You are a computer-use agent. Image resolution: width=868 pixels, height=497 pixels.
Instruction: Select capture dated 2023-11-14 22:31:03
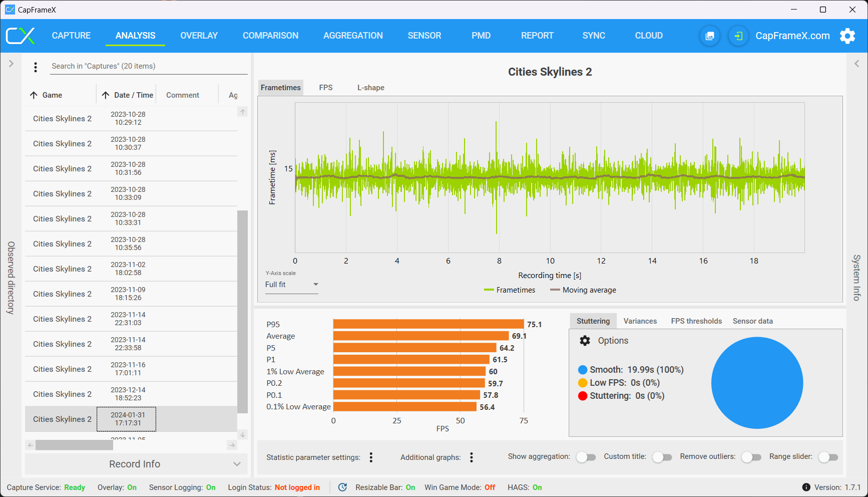tap(131, 319)
